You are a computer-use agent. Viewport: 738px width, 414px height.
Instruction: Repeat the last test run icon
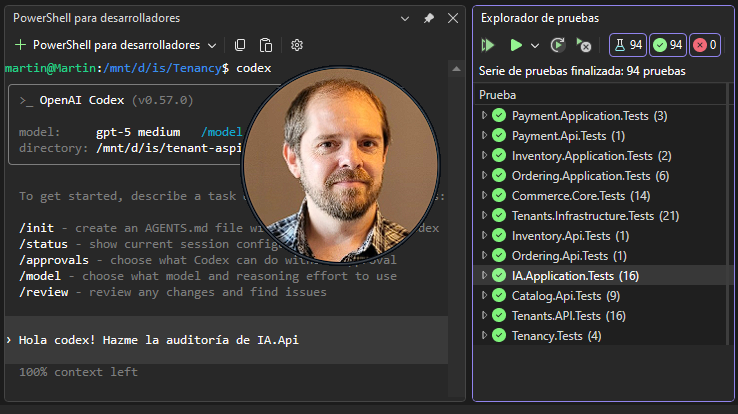tap(558, 45)
